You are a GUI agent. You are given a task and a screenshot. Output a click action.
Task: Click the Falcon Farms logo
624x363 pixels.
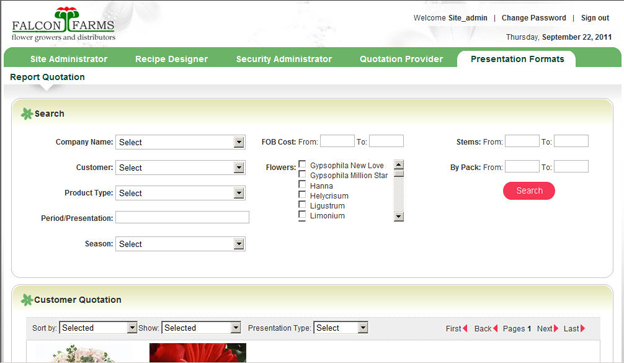click(x=63, y=24)
